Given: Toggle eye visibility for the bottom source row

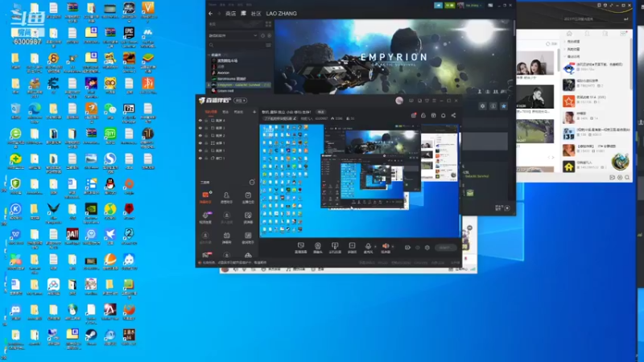Looking at the screenshot, I should tap(200, 158).
